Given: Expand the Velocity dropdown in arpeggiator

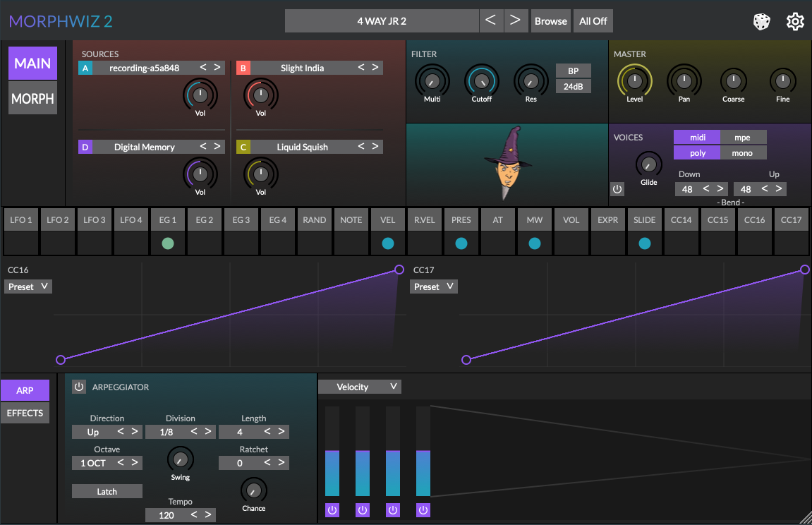Looking at the screenshot, I should (x=360, y=387).
